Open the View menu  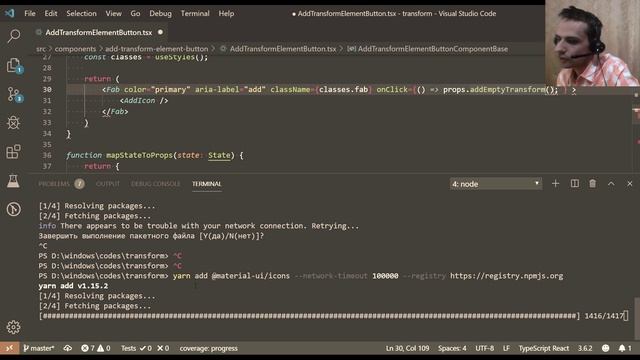click(113, 13)
